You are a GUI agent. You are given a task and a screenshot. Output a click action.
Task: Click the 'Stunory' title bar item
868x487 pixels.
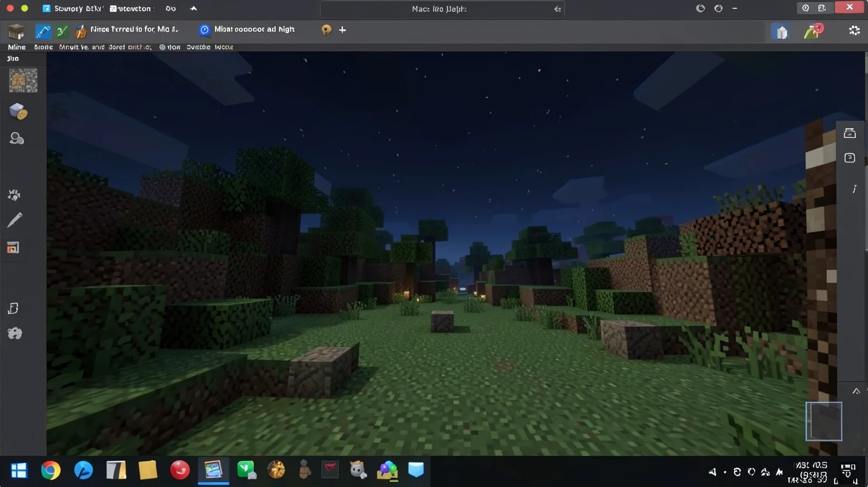click(73, 9)
